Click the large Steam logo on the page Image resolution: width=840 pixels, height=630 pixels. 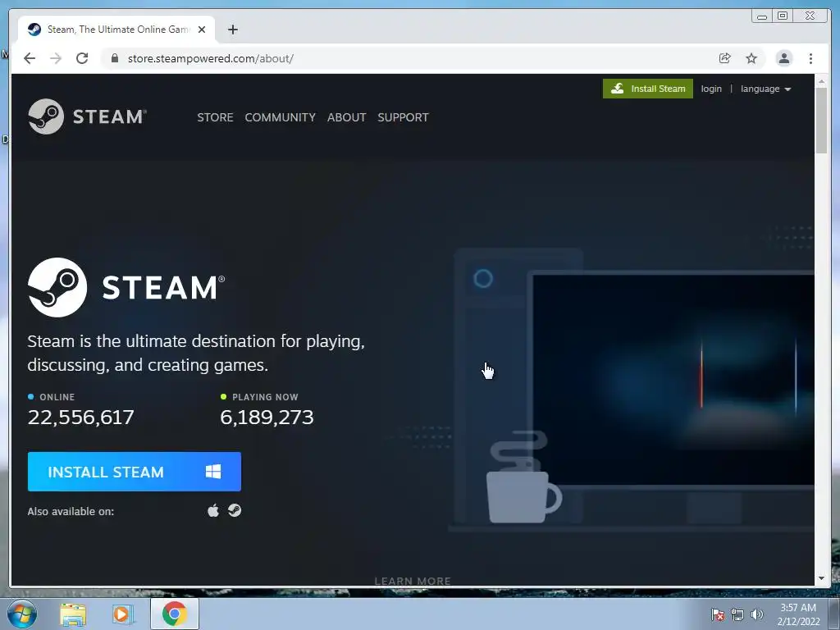(126, 287)
